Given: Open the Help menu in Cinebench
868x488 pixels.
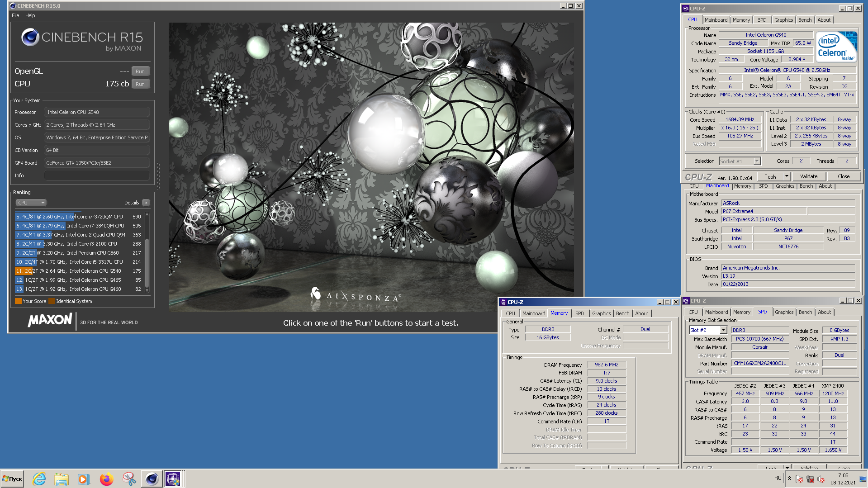Looking at the screenshot, I should tap(30, 15).
